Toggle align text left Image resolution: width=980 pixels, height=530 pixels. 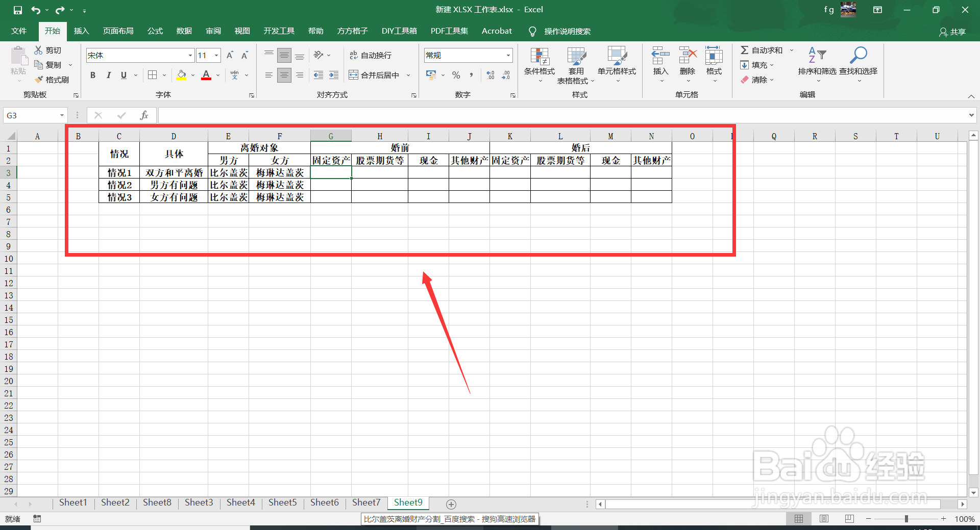pos(269,75)
